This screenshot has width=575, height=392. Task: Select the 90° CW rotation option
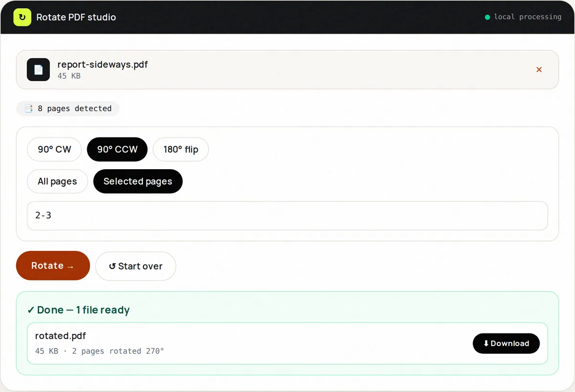pos(55,149)
